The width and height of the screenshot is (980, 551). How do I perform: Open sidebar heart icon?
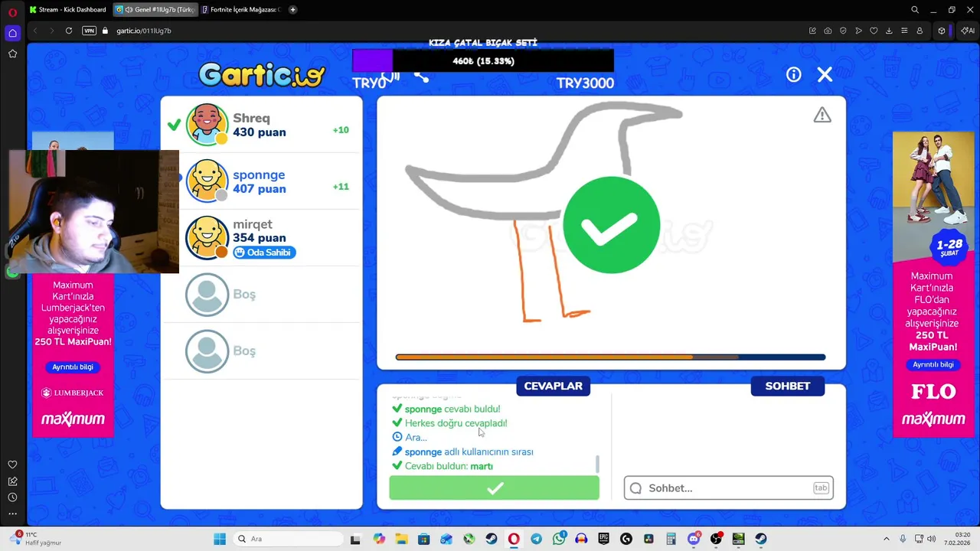click(x=12, y=465)
